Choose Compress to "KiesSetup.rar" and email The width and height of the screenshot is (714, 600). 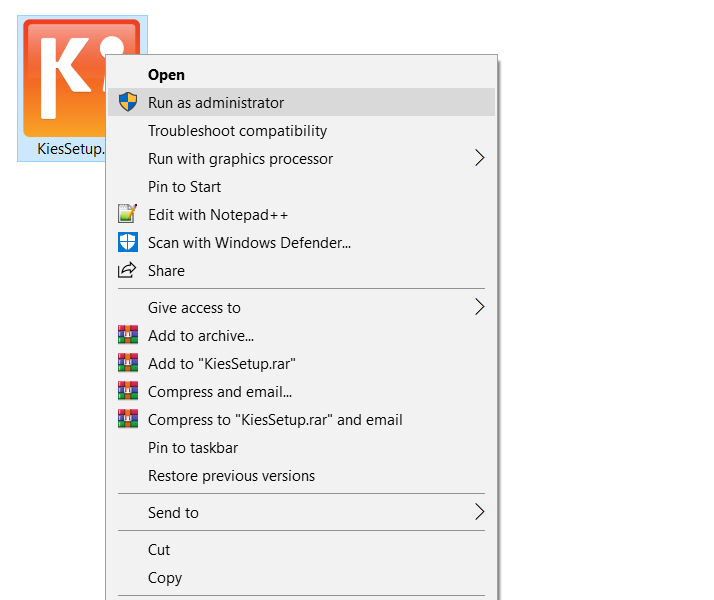[301, 420]
